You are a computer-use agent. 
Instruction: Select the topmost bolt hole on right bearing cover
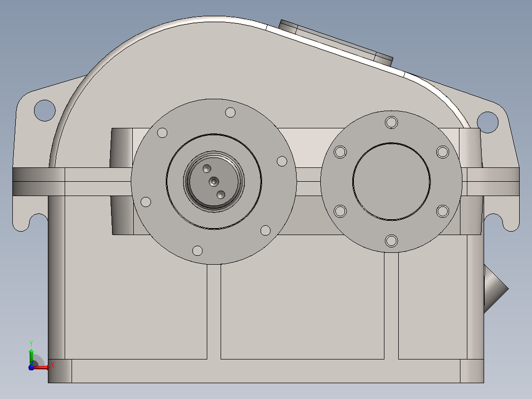[x=391, y=122]
